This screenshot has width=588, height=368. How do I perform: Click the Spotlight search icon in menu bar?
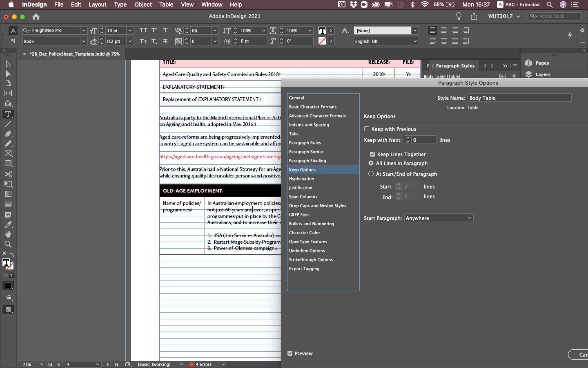550,4
